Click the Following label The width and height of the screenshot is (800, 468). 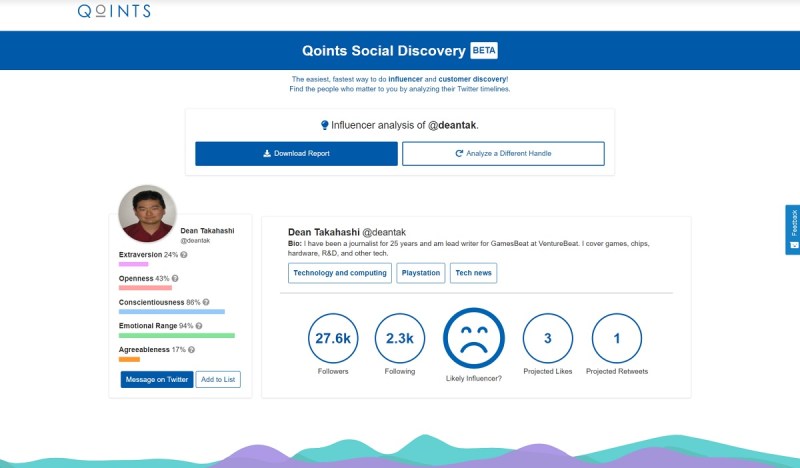click(x=400, y=372)
